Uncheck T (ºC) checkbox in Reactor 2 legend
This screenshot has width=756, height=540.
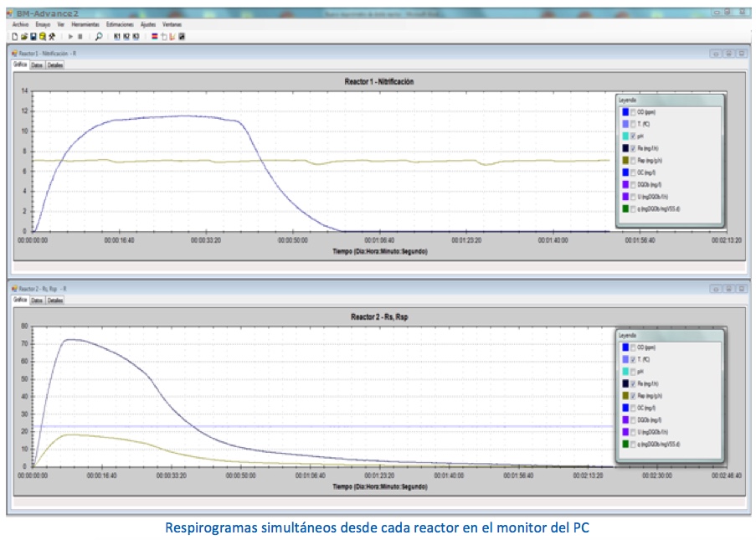[633, 360]
